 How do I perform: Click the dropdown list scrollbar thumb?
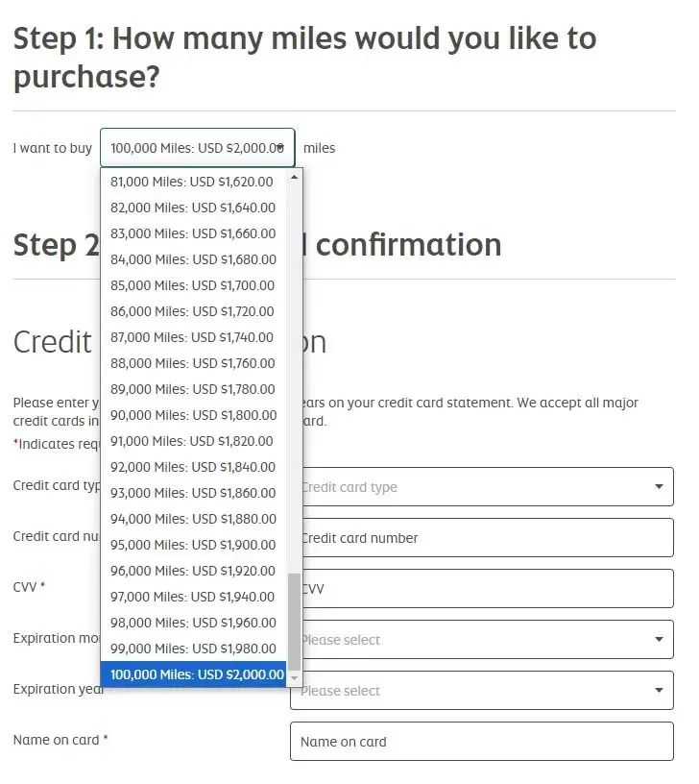click(x=295, y=622)
